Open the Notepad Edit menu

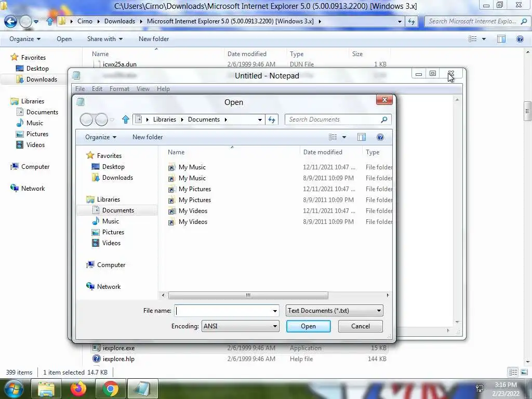click(x=97, y=89)
